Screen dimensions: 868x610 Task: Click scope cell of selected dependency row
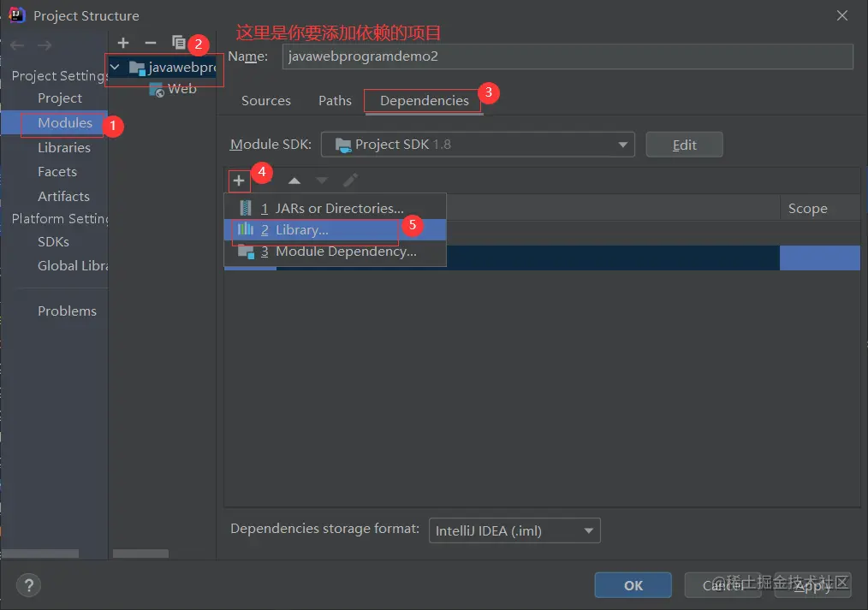coord(820,258)
